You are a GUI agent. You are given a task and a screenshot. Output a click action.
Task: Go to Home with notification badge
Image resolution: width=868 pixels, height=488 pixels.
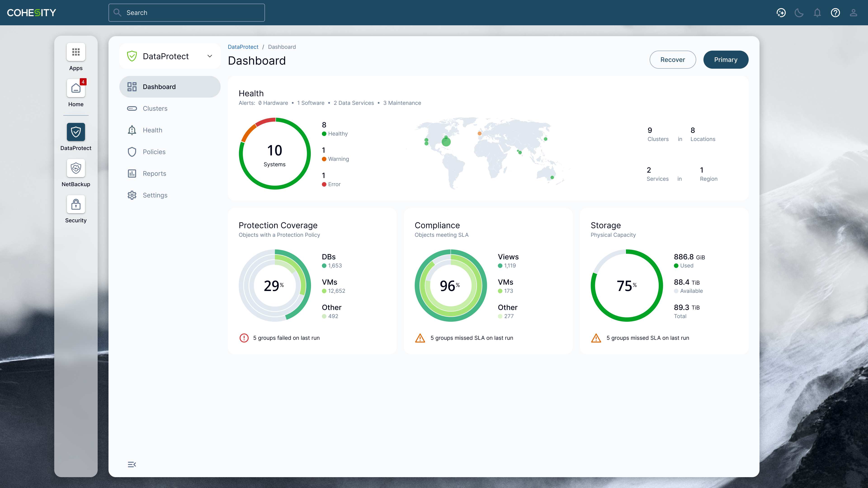click(76, 88)
